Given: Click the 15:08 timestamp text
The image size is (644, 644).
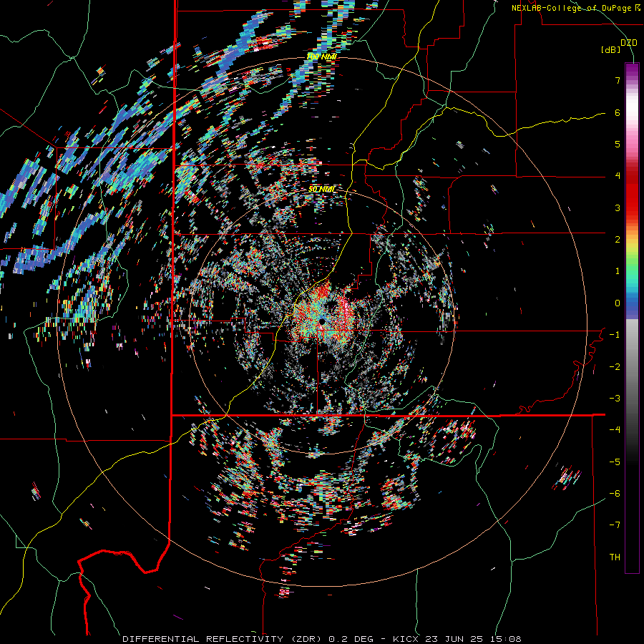Looking at the screenshot, I should pos(507,639).
